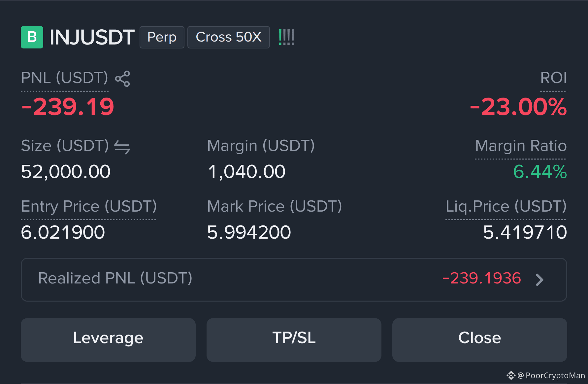Click the Entry Price (USDT) label
Screen dimensions: 588x384
click(x=89, y=207)
